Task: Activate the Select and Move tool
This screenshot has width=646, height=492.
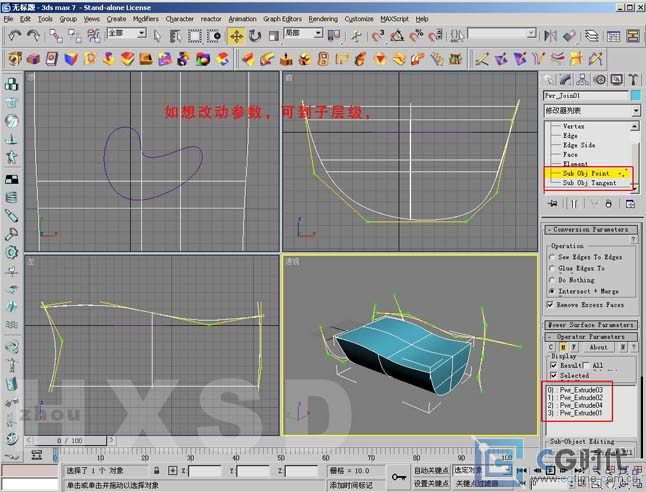Action: (236, 36)
